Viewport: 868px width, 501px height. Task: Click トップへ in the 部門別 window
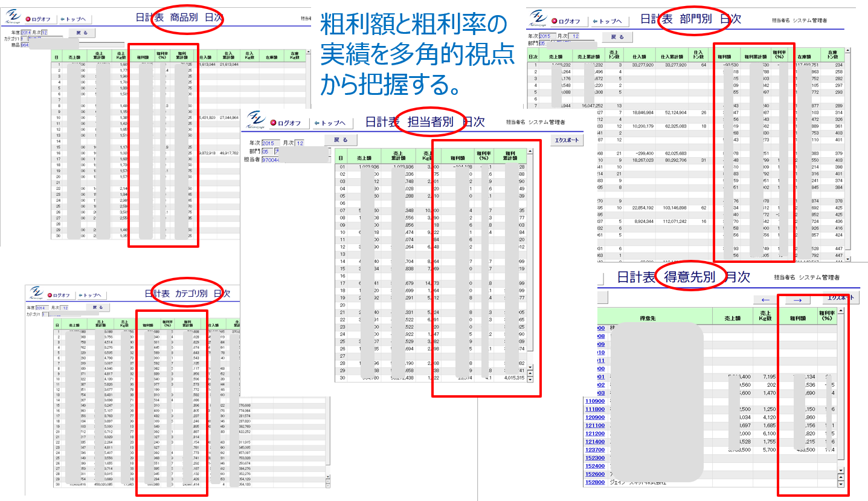pyautogui.click(x=611, y=21)
